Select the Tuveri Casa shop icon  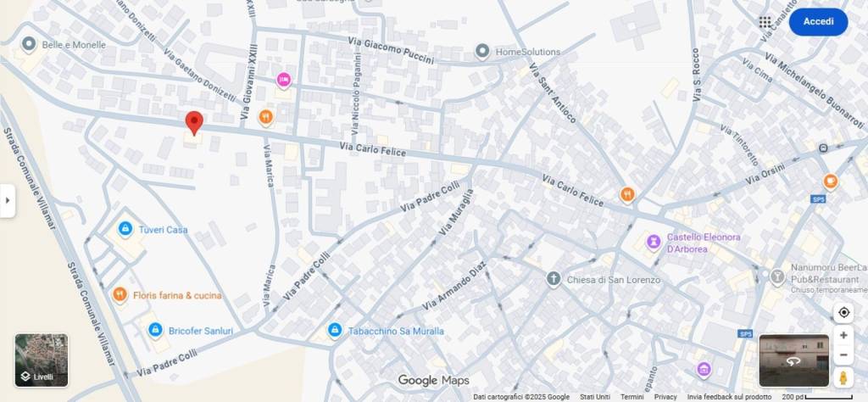tap(125, 228)
